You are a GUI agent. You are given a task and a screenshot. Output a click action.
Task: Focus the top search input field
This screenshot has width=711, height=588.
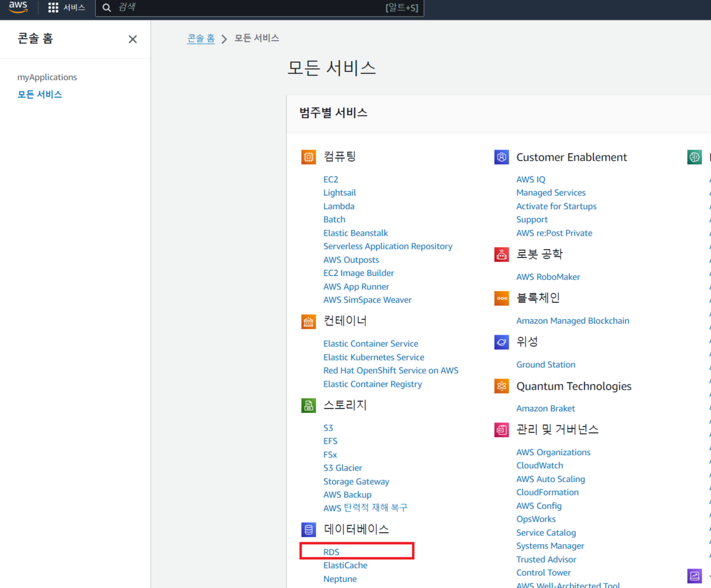[260, 7]
